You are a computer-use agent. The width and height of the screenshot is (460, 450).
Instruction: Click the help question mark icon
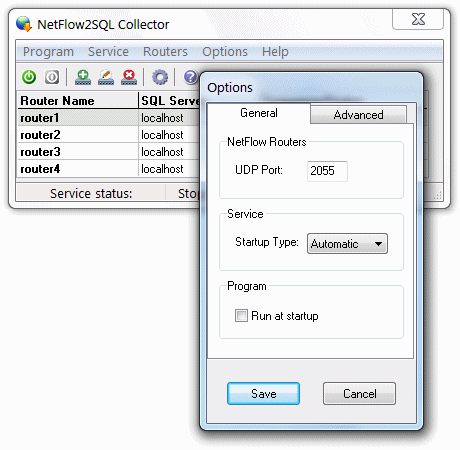(x=191, y=77)
